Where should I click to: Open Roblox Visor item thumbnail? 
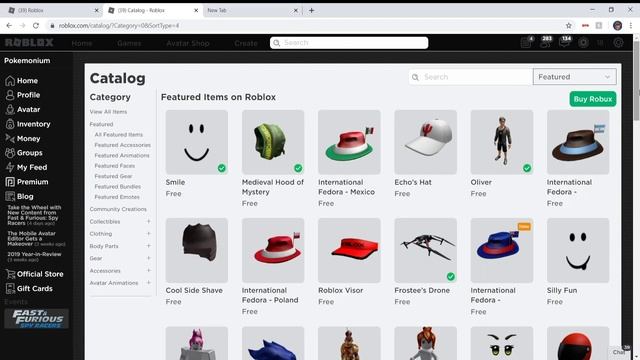pyautogui.click(x=349, y=250)
